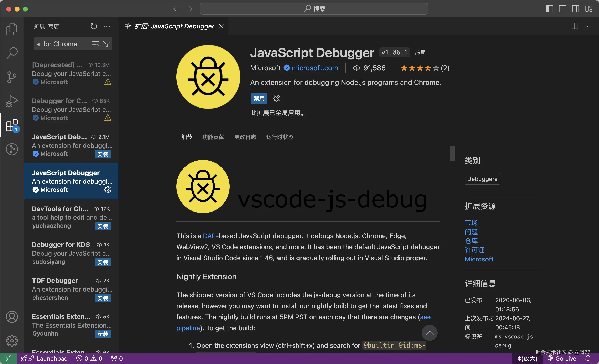The height and width of the screenshot is (364, 599).
Task: Open the 问题 issues resource link
Action: pos(471,232)
